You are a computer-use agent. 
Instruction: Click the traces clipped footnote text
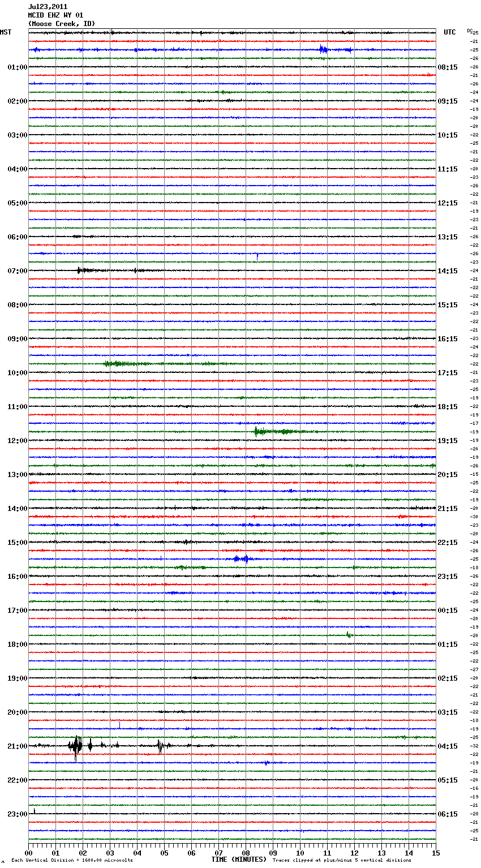tap(342, 861)
